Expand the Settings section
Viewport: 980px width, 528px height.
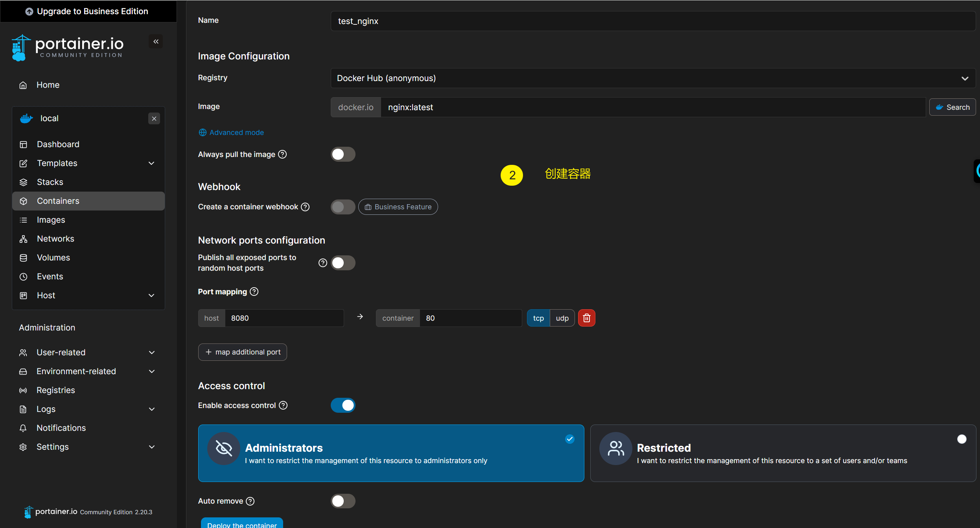point(151,447)
